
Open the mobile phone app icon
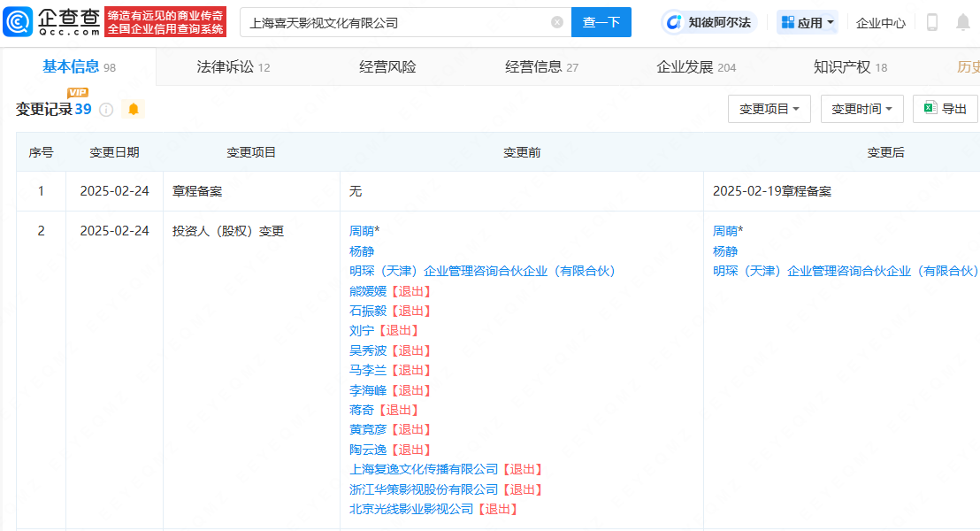[x=932, y=22]
